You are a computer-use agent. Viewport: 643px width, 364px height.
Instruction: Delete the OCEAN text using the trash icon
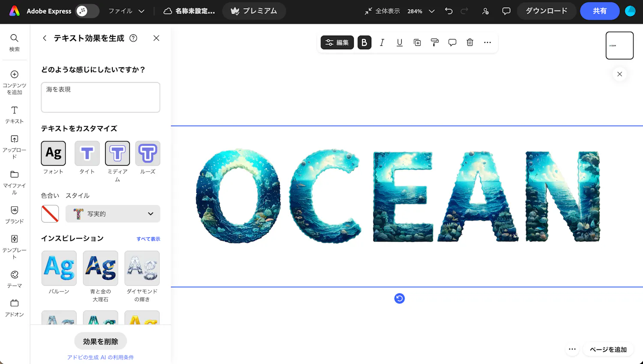click(470, 42)
